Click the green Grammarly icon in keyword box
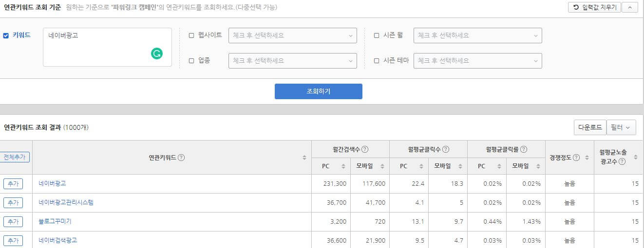The image size is (644, 248). pos(156,54)
